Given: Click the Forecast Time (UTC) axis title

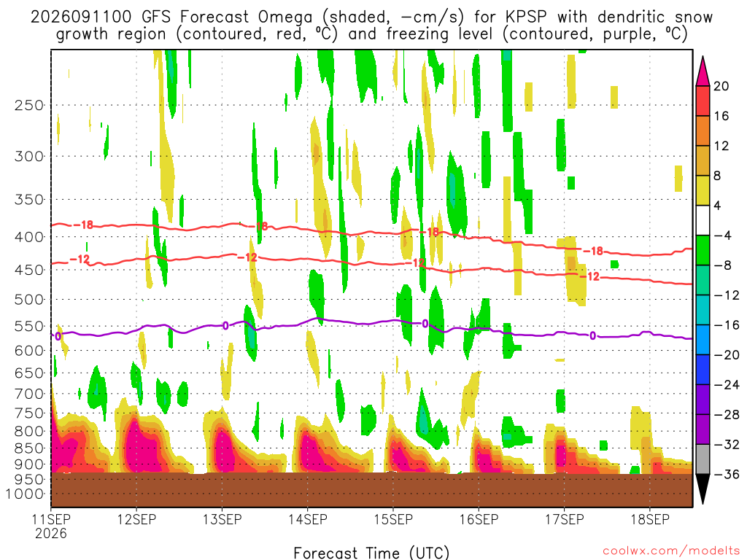Looking at the screenshot, I should (x=371, y=553).
